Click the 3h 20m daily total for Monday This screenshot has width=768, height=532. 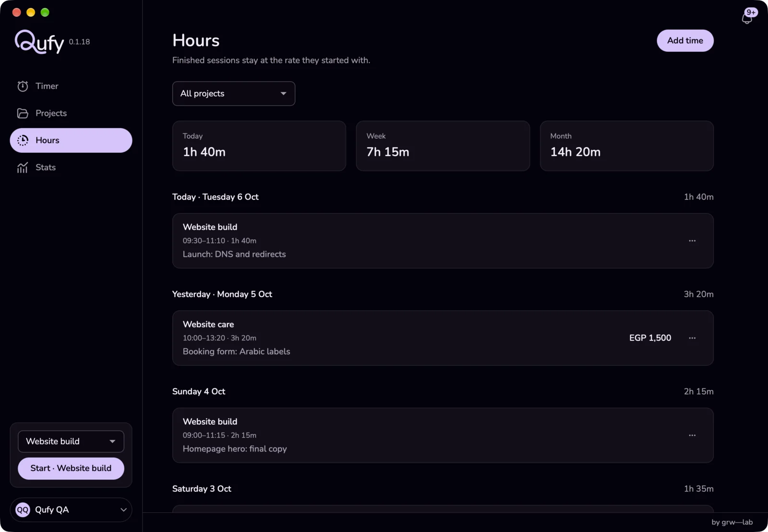698,294
